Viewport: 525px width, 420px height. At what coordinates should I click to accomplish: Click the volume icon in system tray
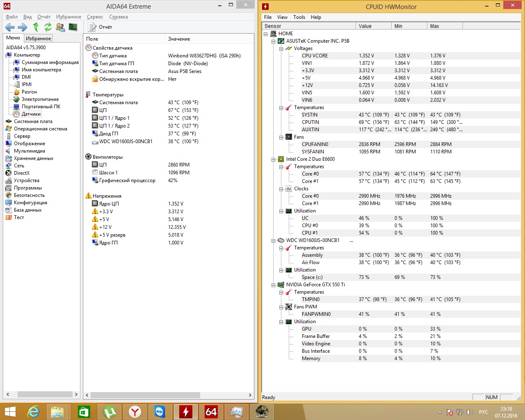pos(470,412)
